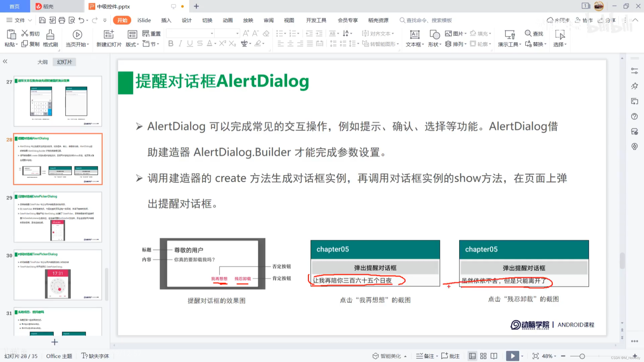644x362 pixels.
Task: Click the 新建幻灯片 new slide button
Action: click(108, 39)
